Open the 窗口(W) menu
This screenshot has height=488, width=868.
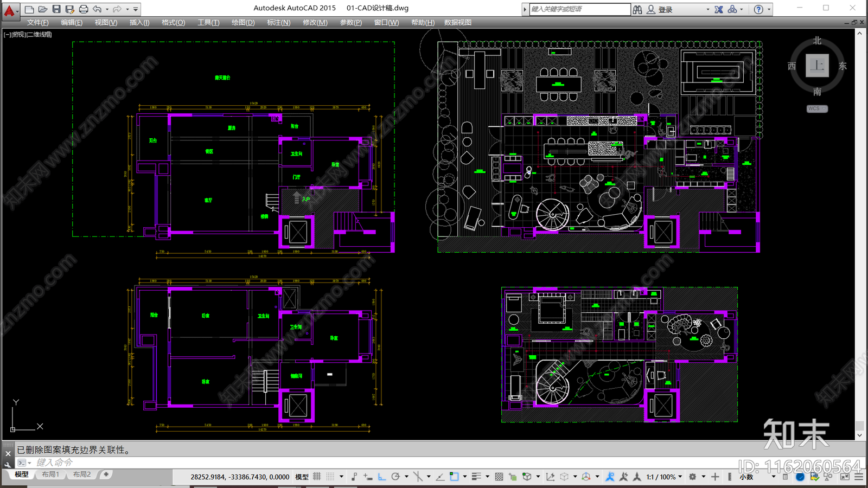pyautogui.click(x=386, y=22)
